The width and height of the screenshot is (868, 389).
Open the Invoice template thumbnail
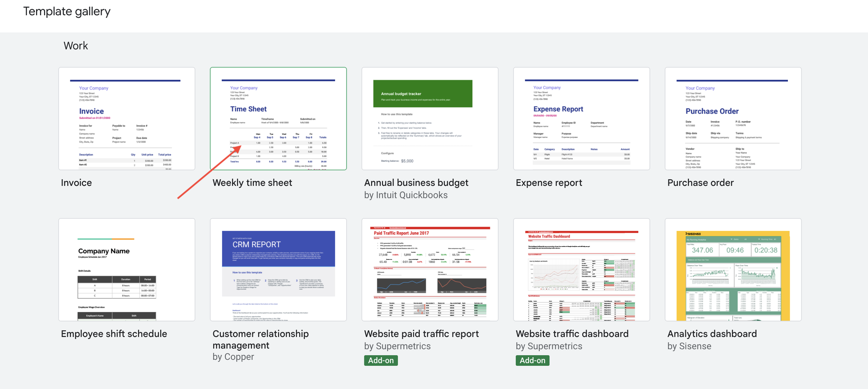point(127,119)
